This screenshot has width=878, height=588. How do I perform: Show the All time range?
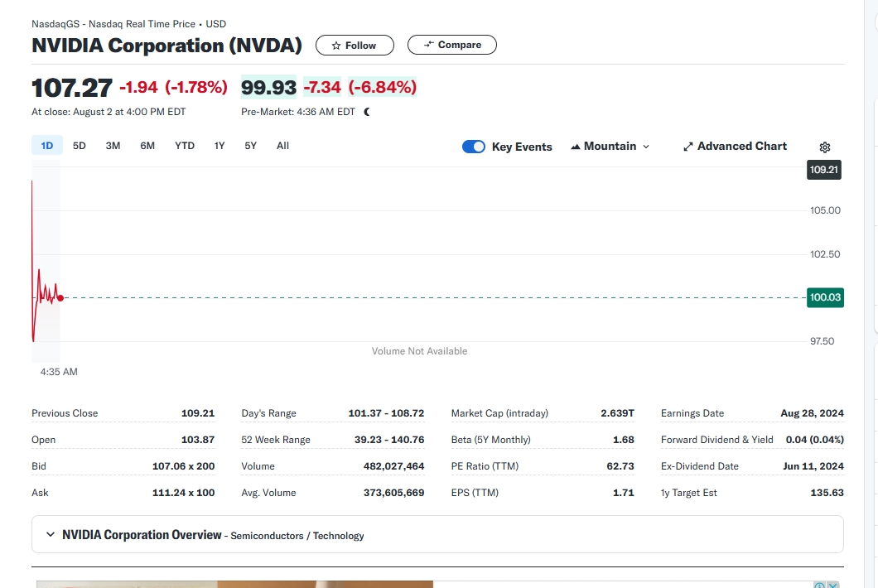[282, 146]
